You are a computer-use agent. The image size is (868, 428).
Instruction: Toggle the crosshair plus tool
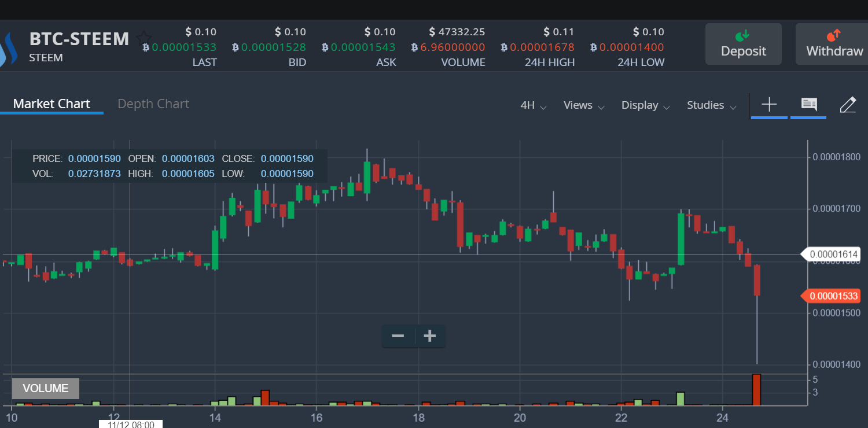[769, 105]
